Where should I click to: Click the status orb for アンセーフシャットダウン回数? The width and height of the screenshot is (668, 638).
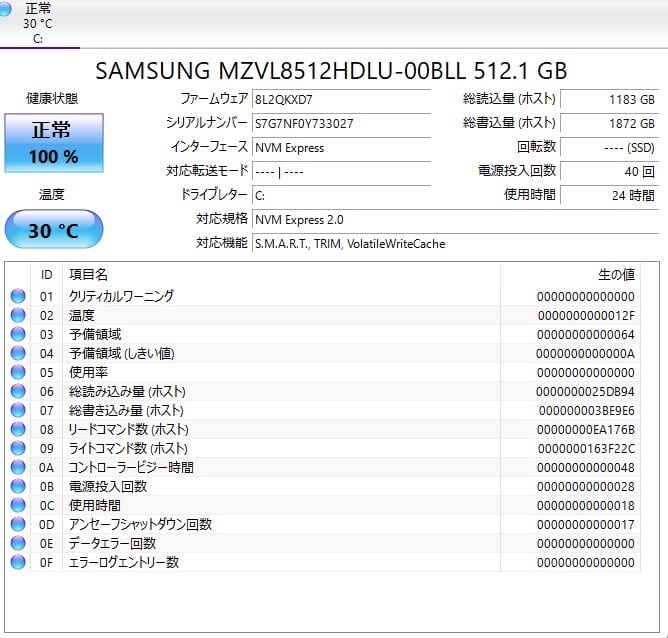coord(18,524)
